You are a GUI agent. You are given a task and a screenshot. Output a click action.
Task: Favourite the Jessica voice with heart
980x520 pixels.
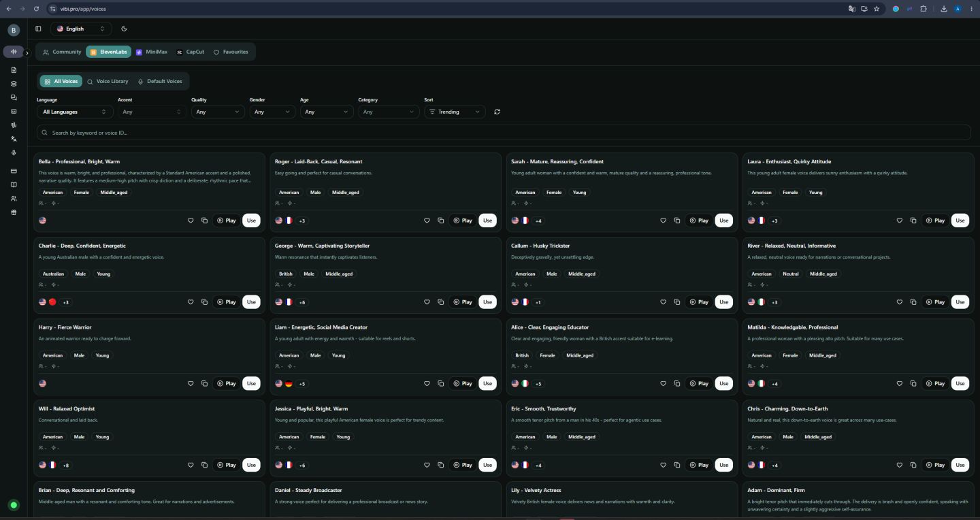[427, 466]
